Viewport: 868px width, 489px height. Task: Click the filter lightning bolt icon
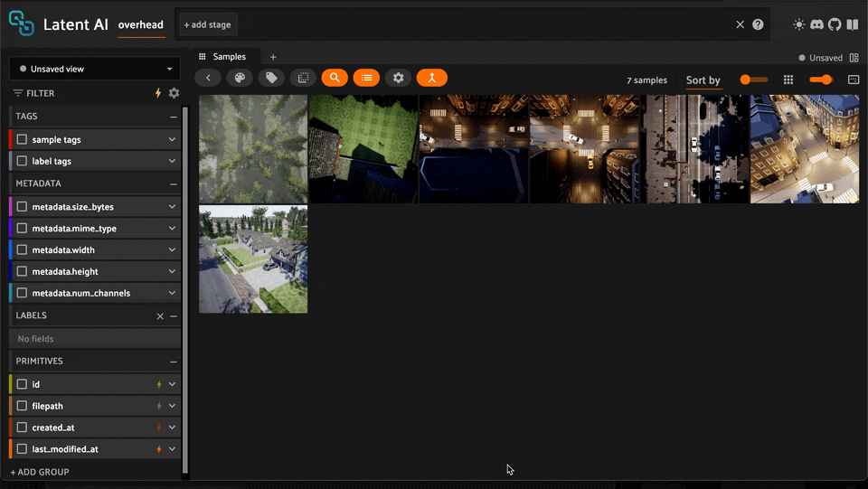point(157,93)
